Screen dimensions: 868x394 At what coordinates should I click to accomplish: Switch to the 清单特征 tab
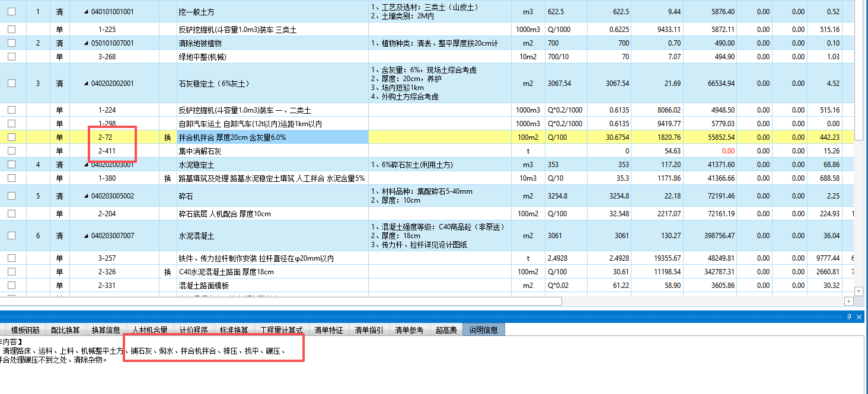tap(329, 329)
